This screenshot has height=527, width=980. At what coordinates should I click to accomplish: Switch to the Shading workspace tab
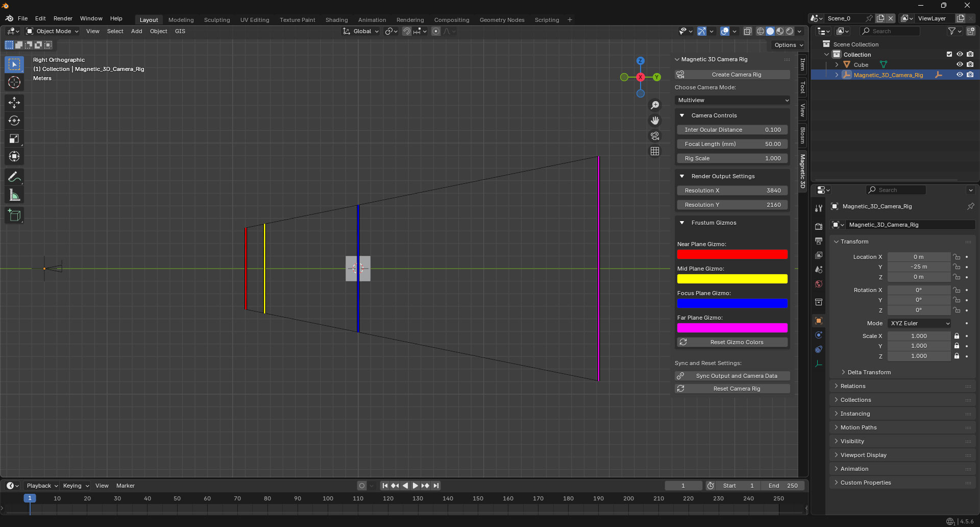tap(336, 20)
